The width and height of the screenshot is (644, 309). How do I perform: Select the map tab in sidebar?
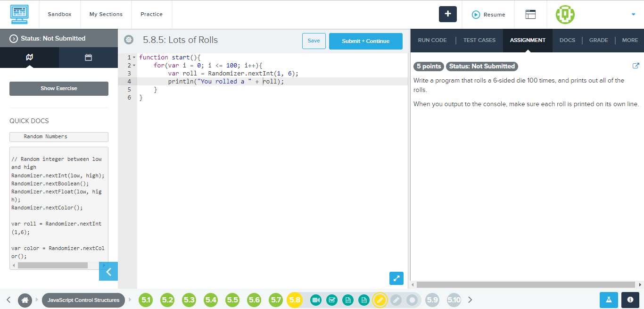pyautogui.click(x=30, y=58)
